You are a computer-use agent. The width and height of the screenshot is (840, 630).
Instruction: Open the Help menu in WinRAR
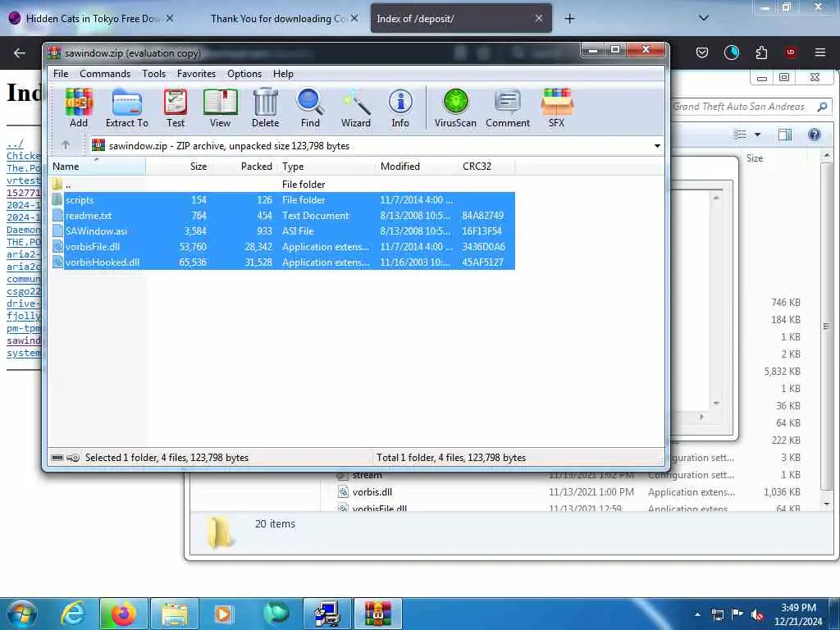pos(283,73)
